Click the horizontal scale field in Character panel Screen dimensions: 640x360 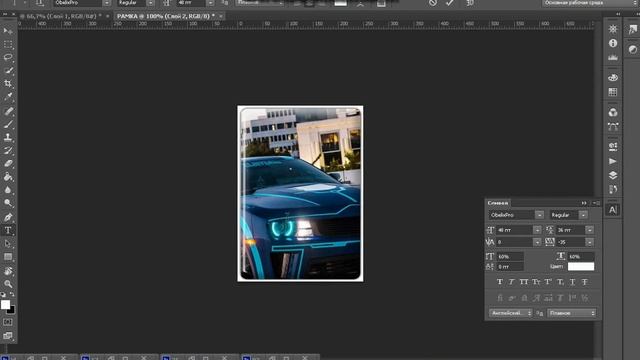click(581, 257)
